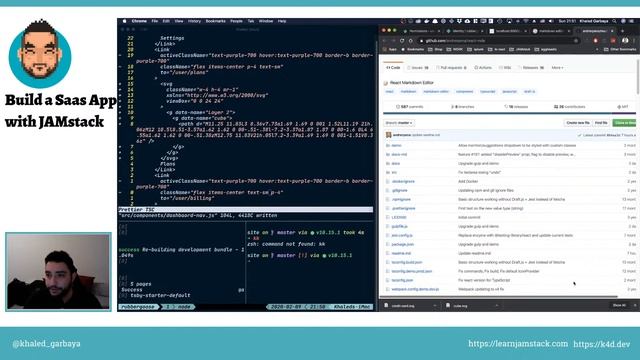Open the People menu
The height and width of the screenshot is (360, 640).
coord(236,21)
